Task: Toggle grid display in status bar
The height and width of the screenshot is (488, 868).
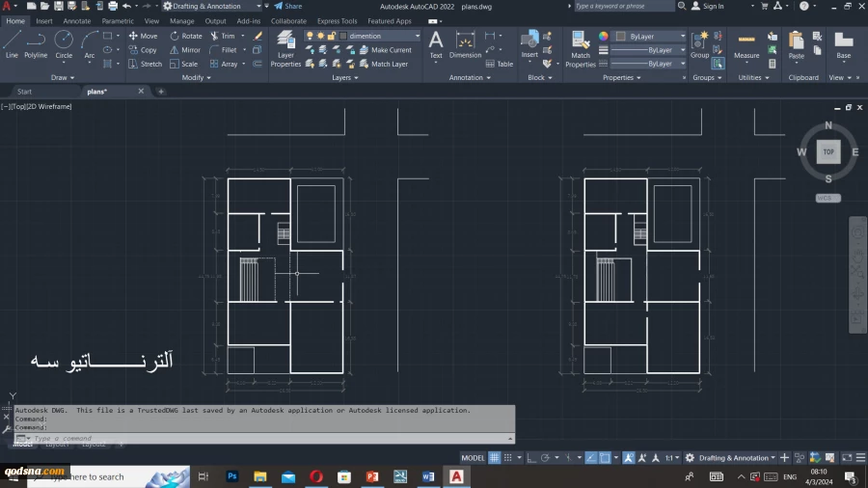Action: 494,457
